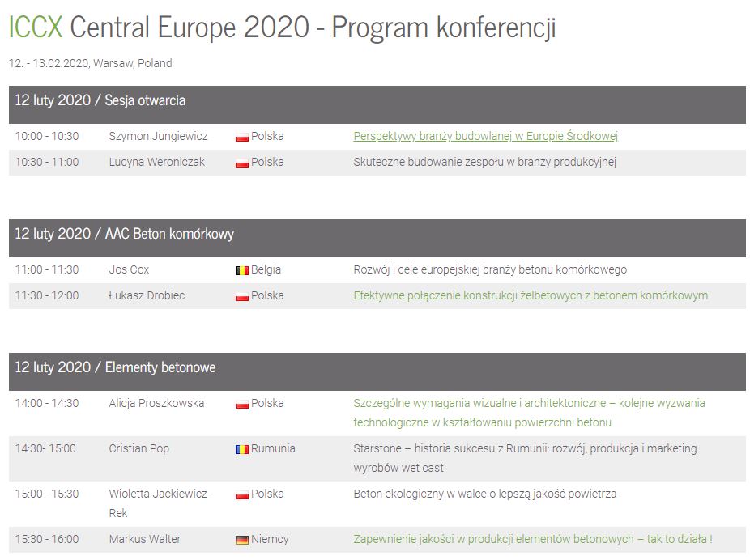The width and height of the screenshot is (750, 560).
Task: Click the Polish flag beside Alicja Proszkowska
Action: [242, 404]
